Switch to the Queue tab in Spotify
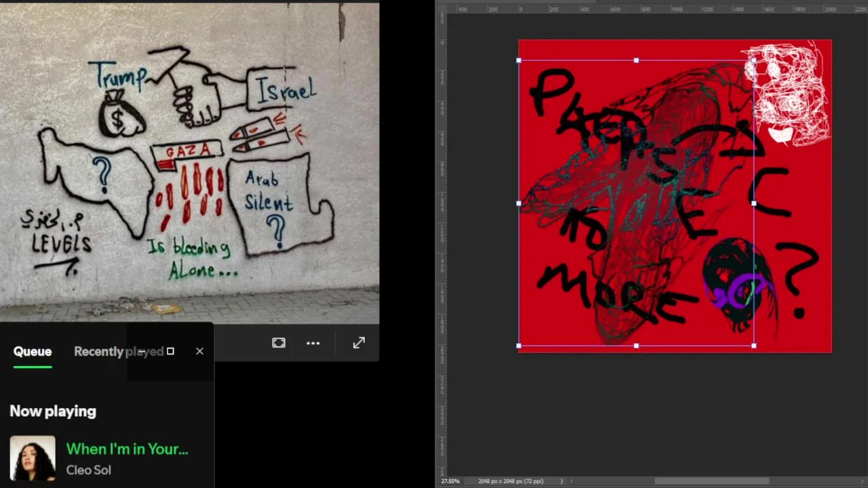Screen dimensions: 868x488 [33, 351]
